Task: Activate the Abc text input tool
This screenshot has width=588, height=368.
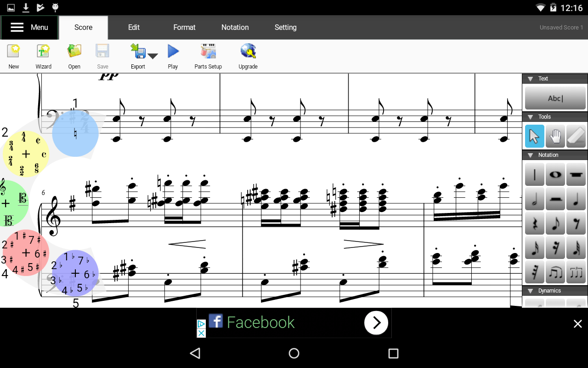Action: pos(554,98)
